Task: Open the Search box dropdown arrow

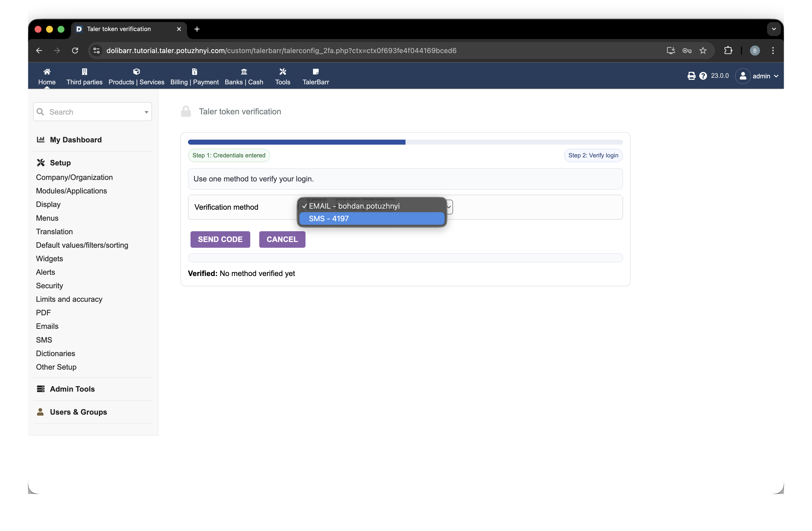Action: click(x=146, y=112)
